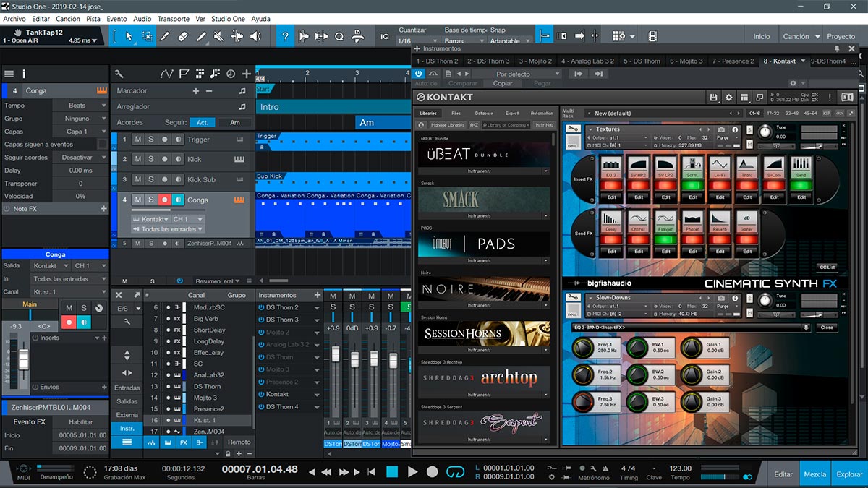The width and height of the screenshot is (868, 488).
Task: Select the Mute tool
Action: 219,36
